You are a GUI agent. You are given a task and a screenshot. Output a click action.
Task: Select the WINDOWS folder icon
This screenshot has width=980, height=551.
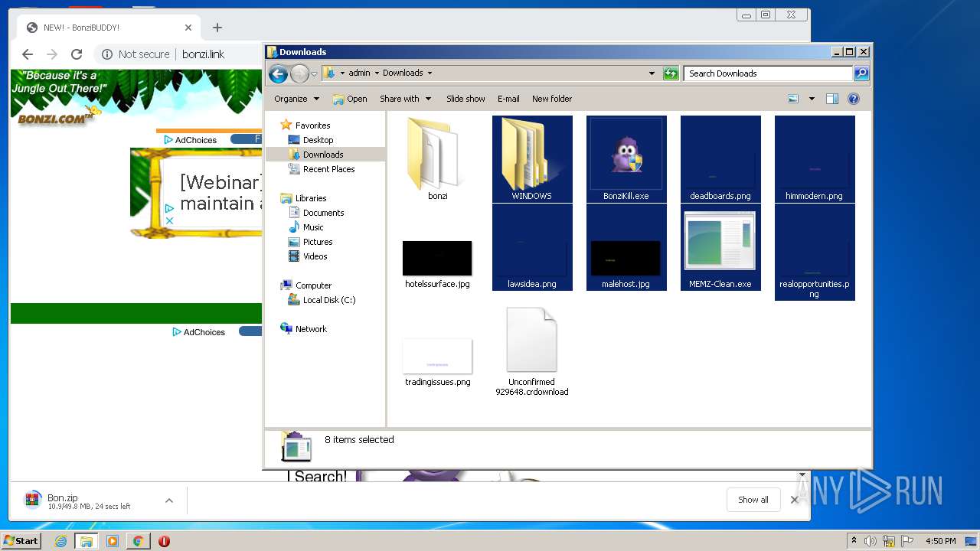tap(532, 154)
